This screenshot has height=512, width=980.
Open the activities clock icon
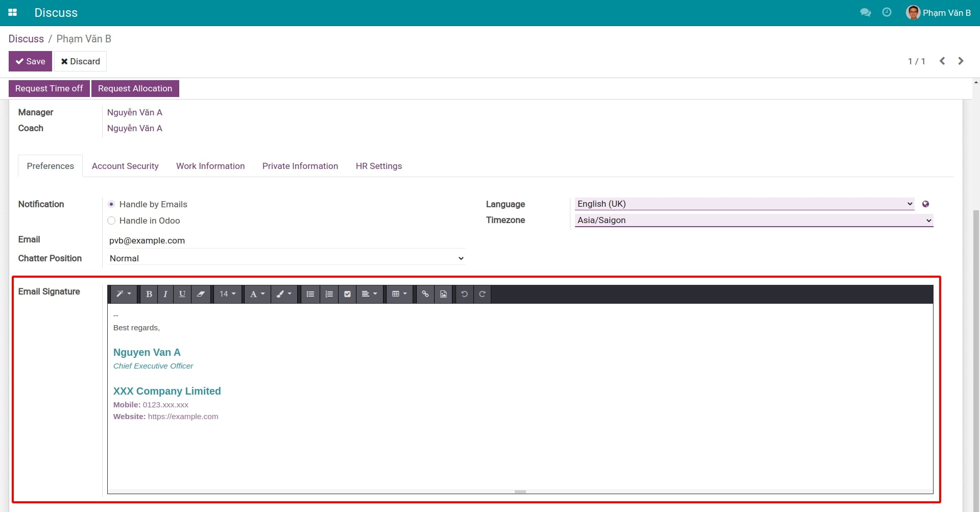point(887,12)
